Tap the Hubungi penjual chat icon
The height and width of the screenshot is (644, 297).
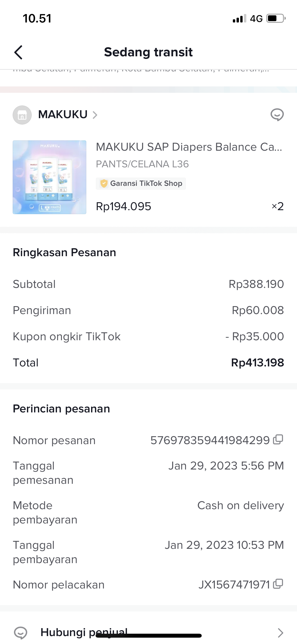(21, 633)
